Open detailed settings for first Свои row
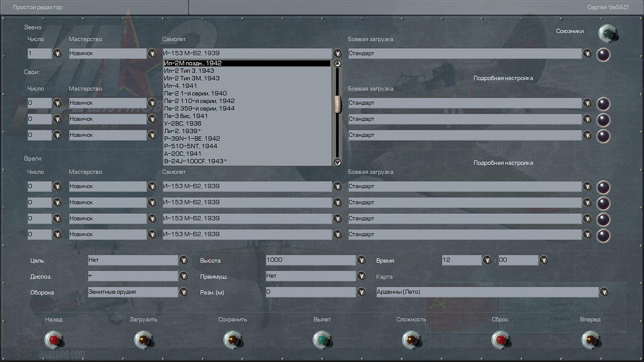The height and width of the screenshot is (362, 644). 603,104
